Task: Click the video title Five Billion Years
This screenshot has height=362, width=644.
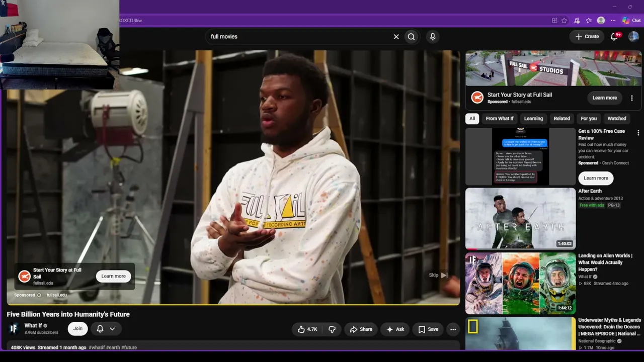Action: tap(68, 314)
